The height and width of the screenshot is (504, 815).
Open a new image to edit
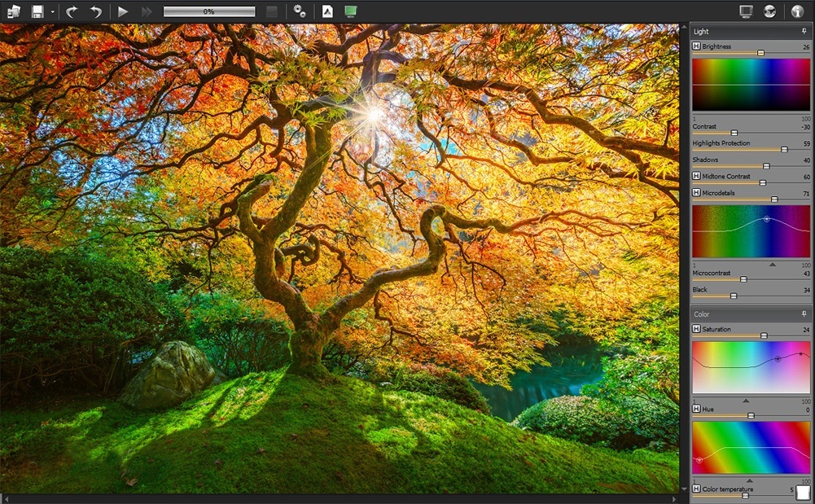(x=14, y=11)
